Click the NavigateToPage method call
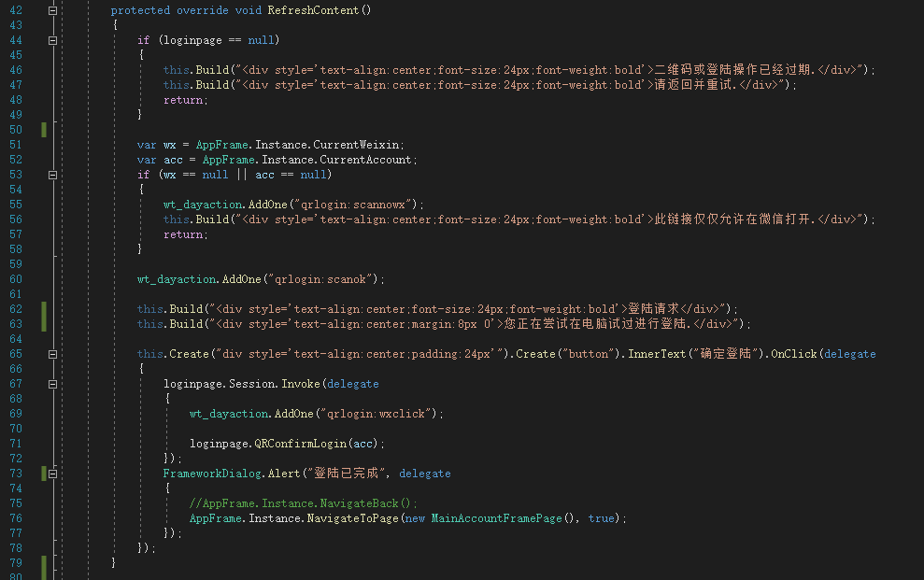924x580 pixels. tap(352, 518)
